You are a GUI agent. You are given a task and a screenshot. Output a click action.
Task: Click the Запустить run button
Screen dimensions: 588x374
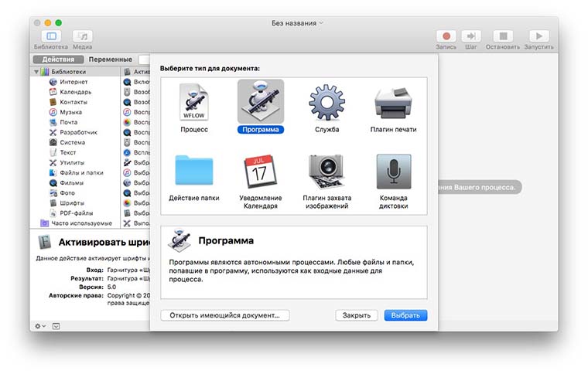click(539, 36)
